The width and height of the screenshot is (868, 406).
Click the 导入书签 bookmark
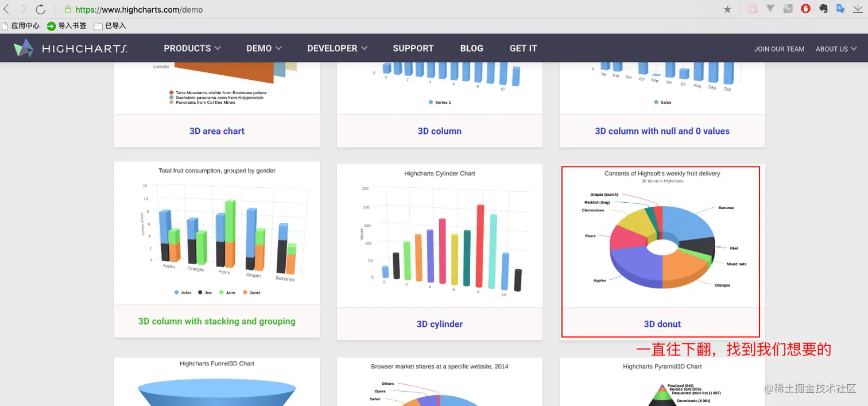click(x=67, y=26)
